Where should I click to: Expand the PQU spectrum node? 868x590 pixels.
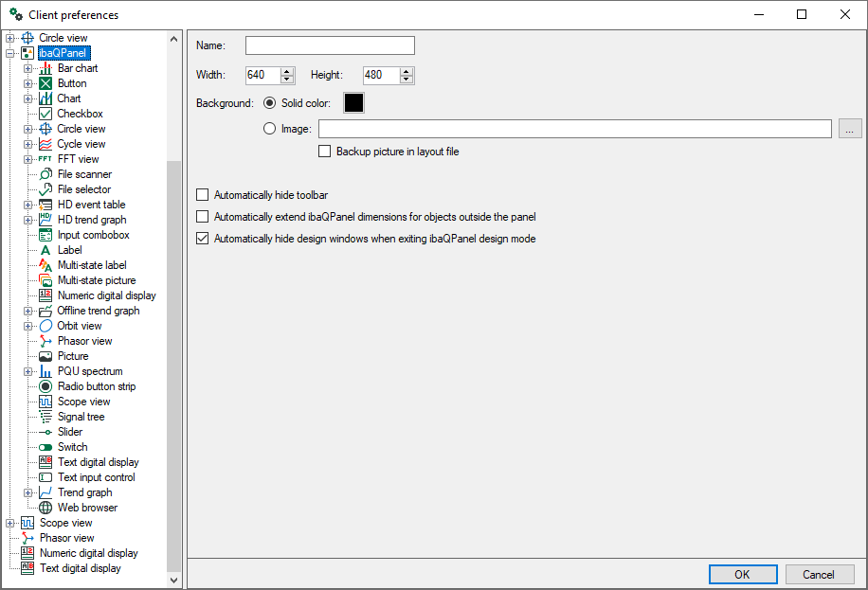tap(27, 371)
